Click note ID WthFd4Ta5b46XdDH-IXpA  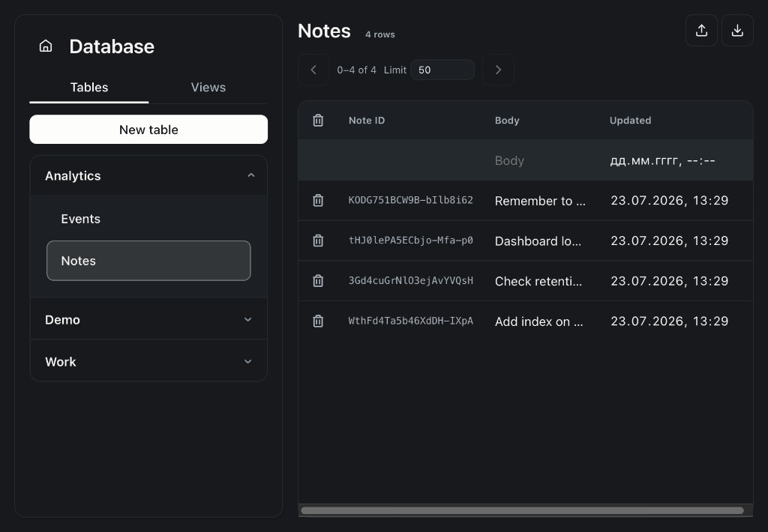[x=410, y=321]
